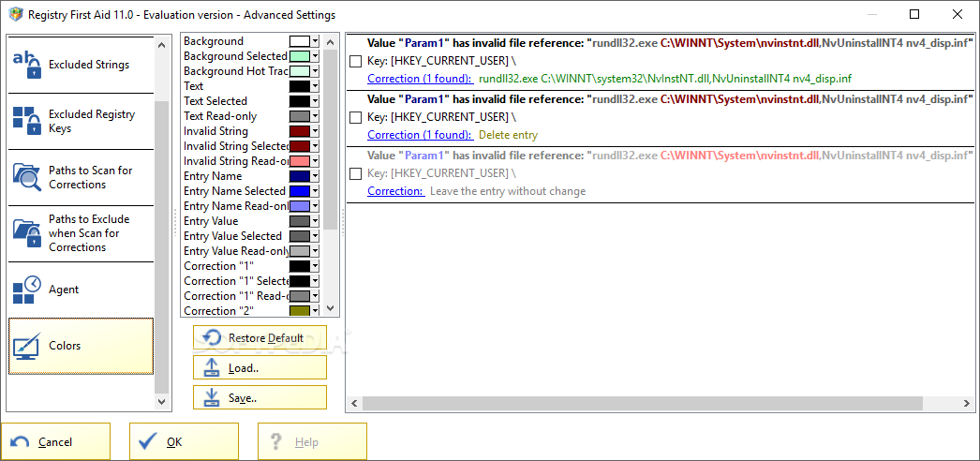Screen dimensions: 980x461
Task: Click the Text Read-only gray swatch
Action: pyautogui.click(x=300, y=116)
